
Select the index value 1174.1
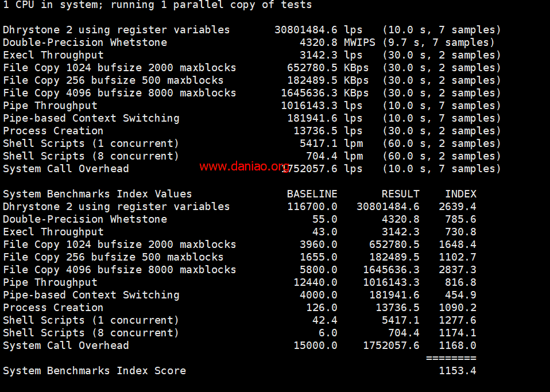458,333
